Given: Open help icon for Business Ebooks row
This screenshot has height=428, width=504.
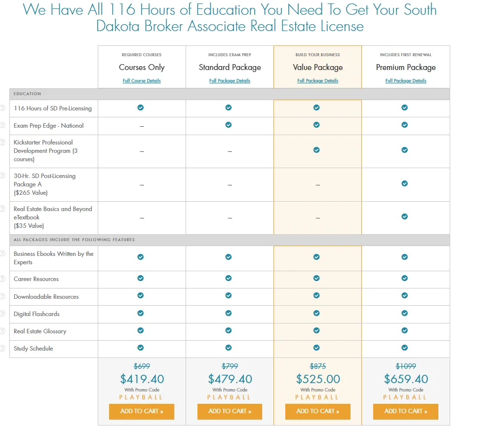Looking at the screenshot, I should (x=2, y=254).
